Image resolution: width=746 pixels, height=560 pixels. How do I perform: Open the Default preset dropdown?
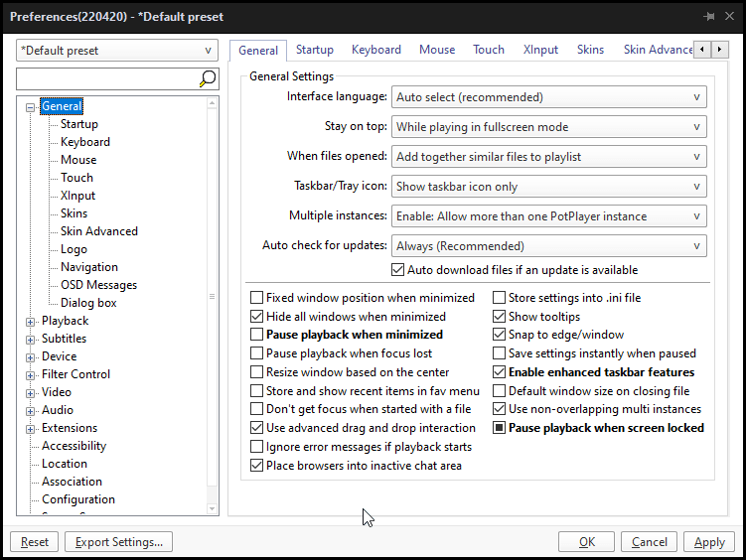tap(117, 51)
